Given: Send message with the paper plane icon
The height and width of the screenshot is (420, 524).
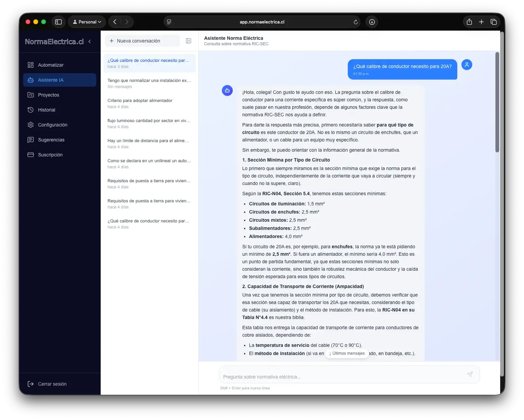Looking at the screenshot, I should pos(470,374).
